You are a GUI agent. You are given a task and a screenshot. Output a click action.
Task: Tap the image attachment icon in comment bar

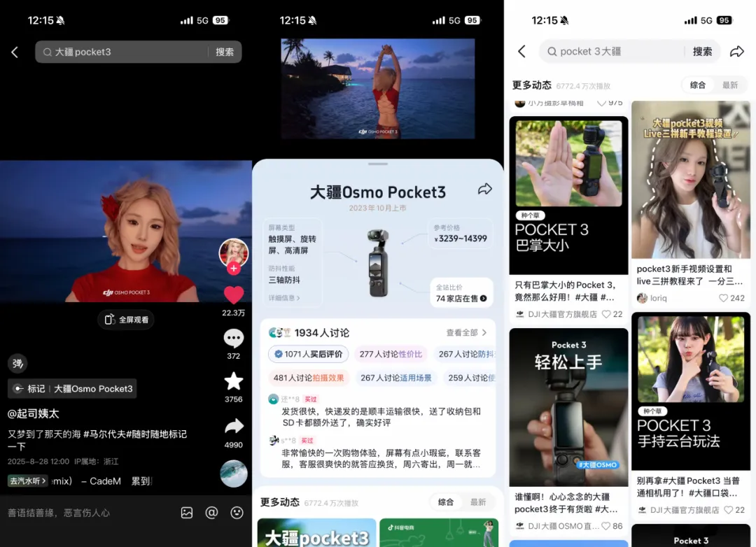[187, 513]
